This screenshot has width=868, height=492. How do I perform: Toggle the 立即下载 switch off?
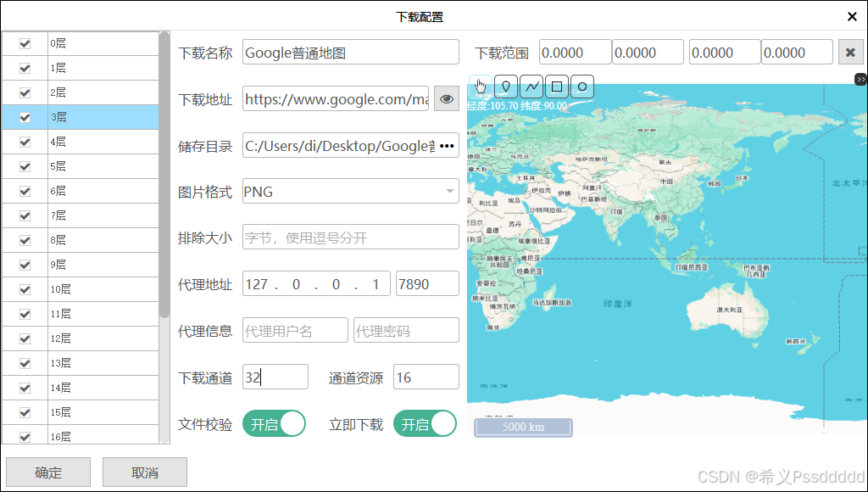coord(426,424)
